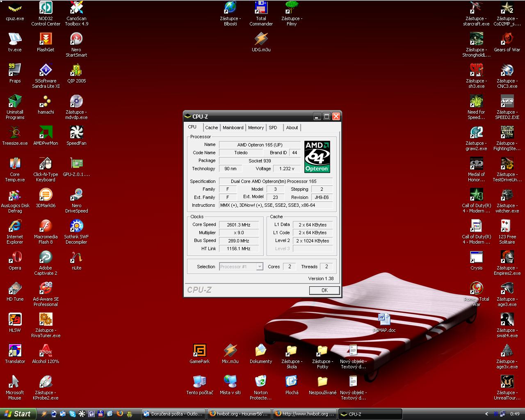Select the Treesize.exe icon
Image resolution: width=525 pixels, height=420 pixels.
point(15,136)
